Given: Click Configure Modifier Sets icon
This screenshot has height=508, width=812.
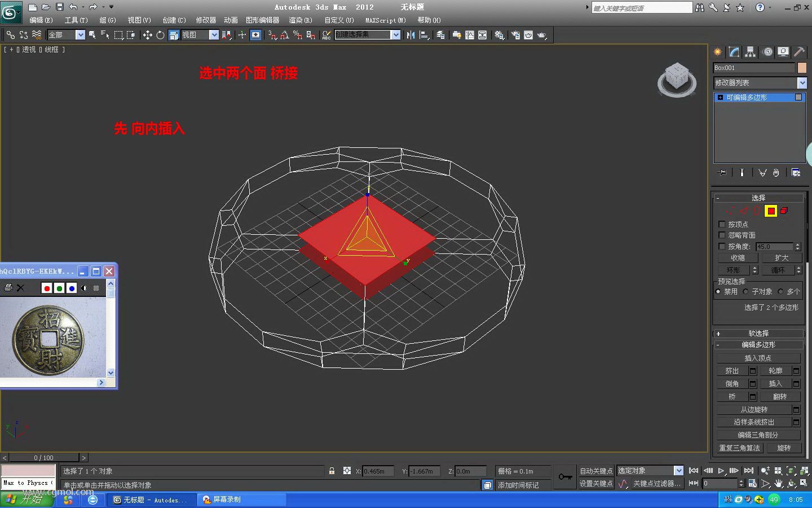Looking at the screenshot, I should click(x=796, y=173).
